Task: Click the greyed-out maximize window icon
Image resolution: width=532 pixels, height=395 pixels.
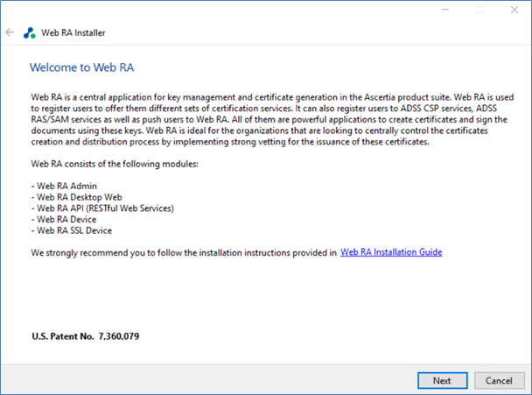Action: (x=479, y=10)
